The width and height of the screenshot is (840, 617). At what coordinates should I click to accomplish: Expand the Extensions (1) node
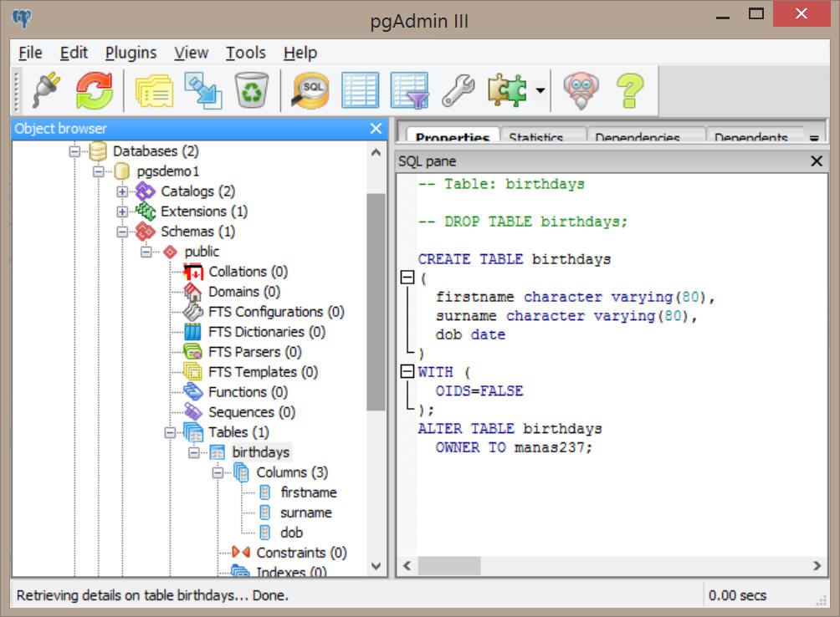tap(122, 212)
